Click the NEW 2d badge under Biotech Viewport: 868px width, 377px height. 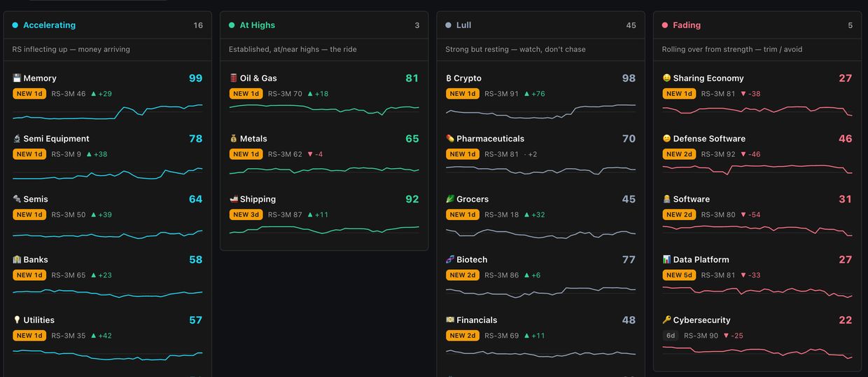click(463, 275)
